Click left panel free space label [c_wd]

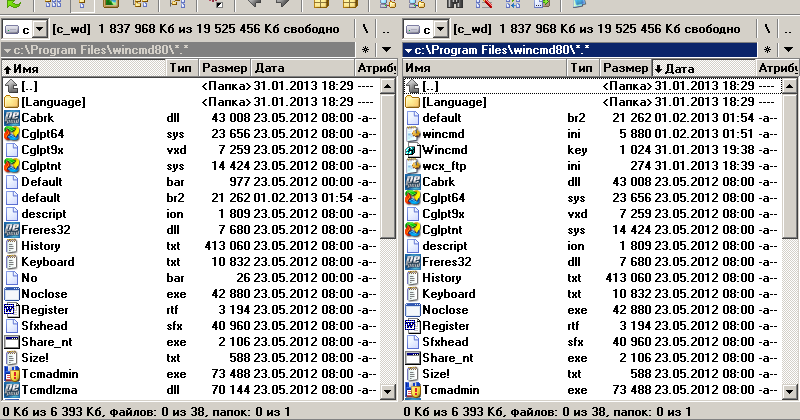(x=71, y=29)
